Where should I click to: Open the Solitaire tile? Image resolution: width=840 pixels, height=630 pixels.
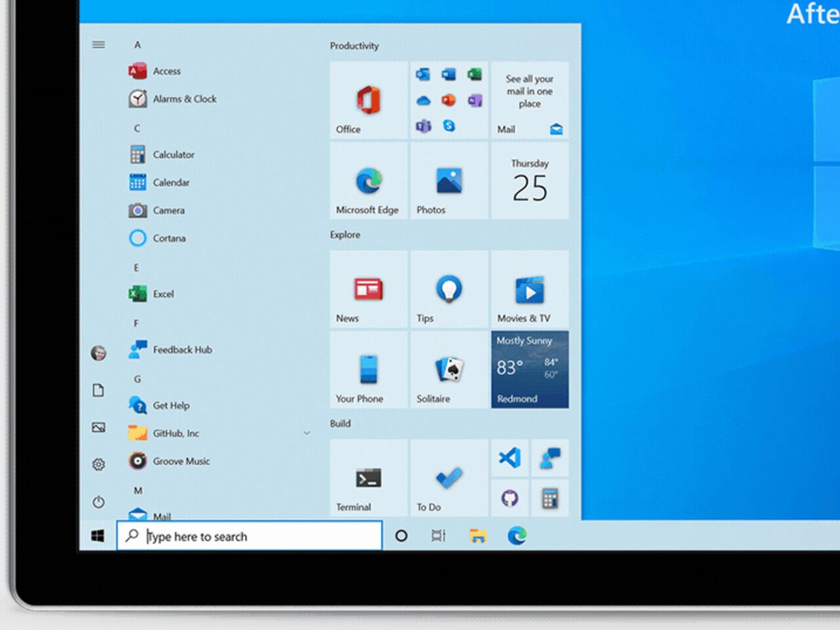point(450,369)
